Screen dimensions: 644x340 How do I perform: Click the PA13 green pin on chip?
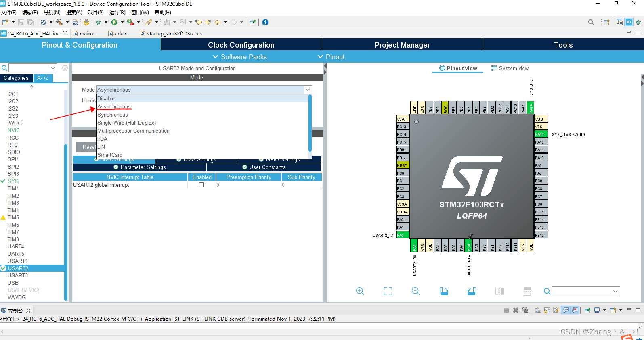click(541, 134)
